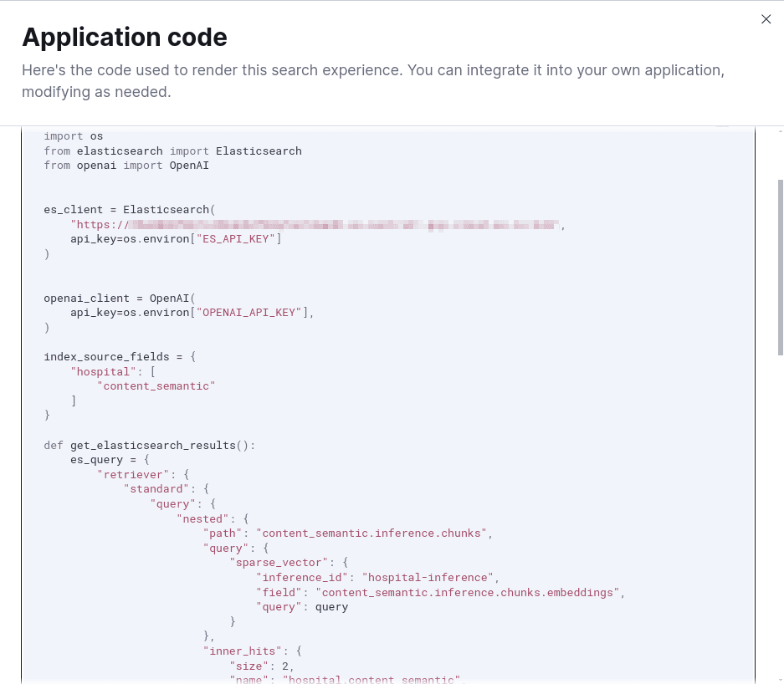The width and height of the screenshot is (784, 684).
Task: Select the ES_API_KEY string token
Action: click(x=235, y=238)
